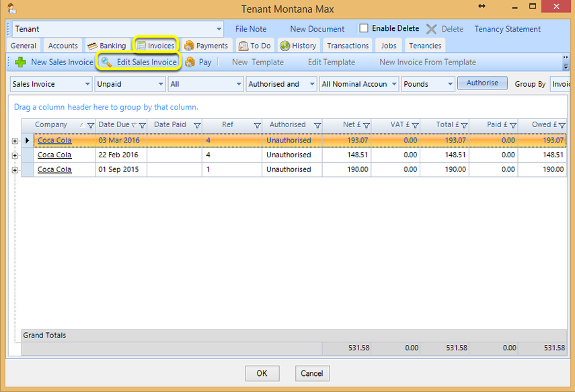This screenshot has height=392, width=575.
Task: Click the green plus New Sales Invoice icon
Action: point(21,62)
